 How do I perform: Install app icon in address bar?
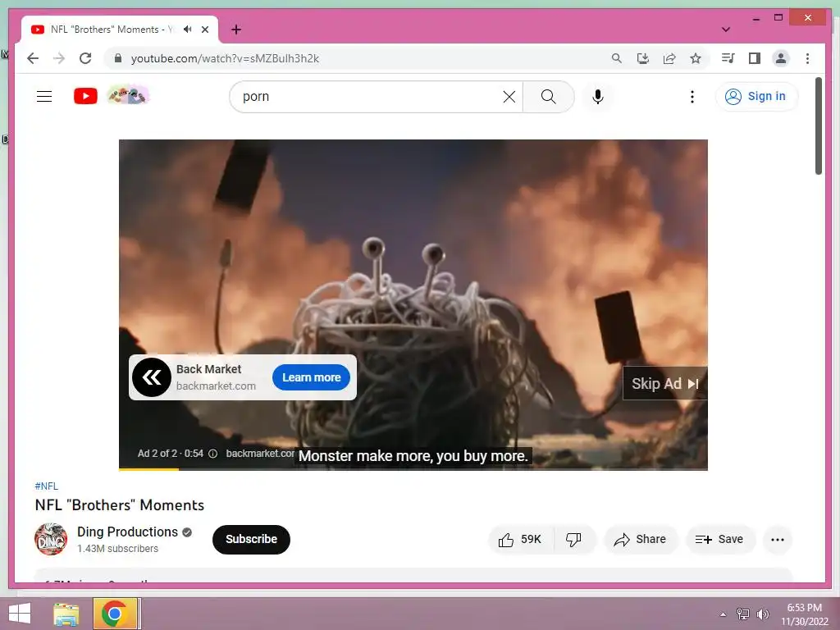[643, 58]
